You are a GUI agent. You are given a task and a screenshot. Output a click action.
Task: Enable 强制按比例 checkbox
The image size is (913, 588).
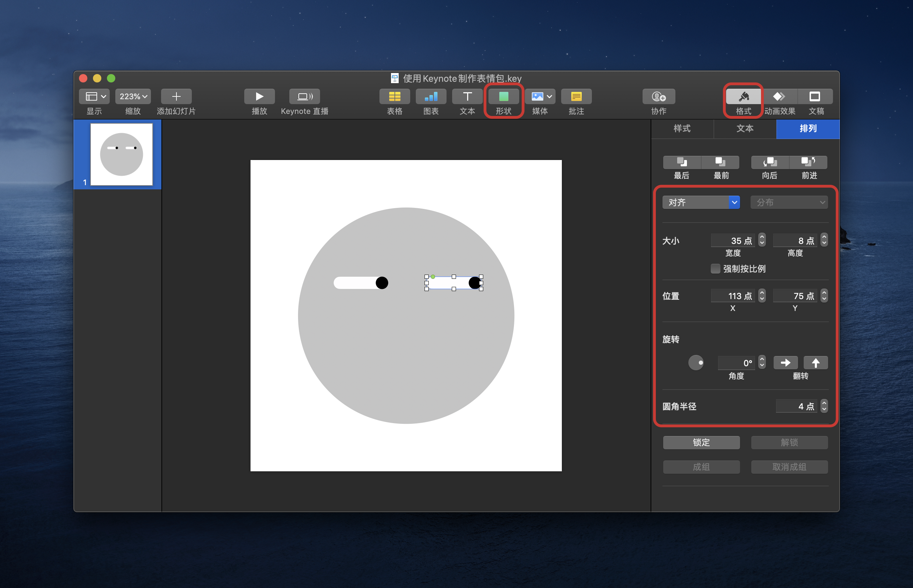coord(715,269)
